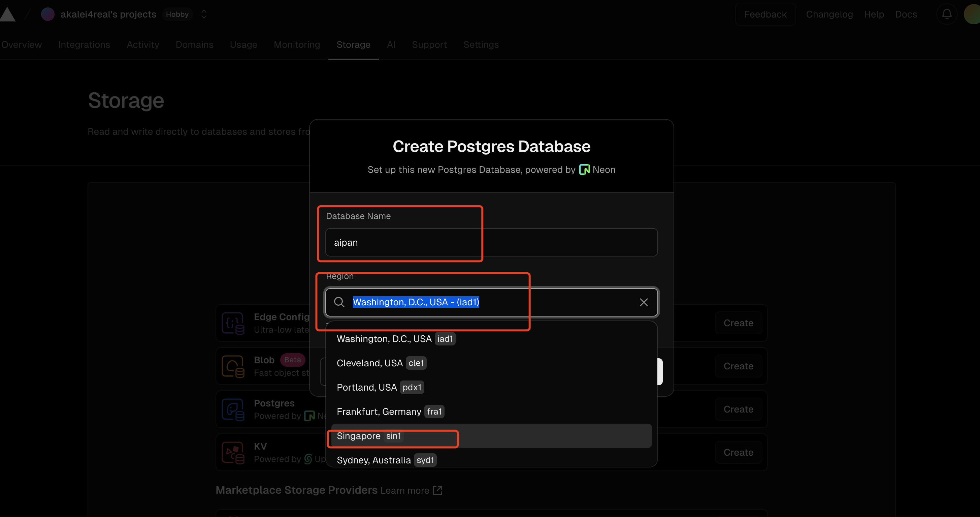The width and height of the screenshot is (980, 517).
Task: Select Cleveland, USA cle1 region
Action: [491, 363]
